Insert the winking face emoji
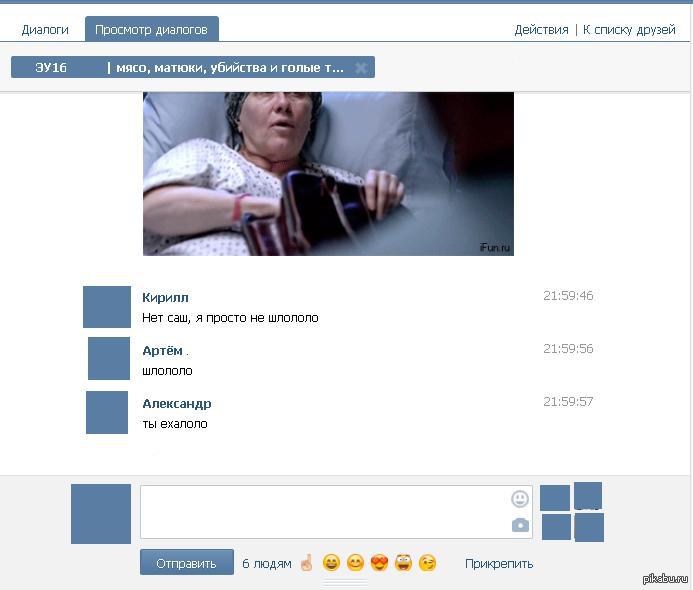 (x=428, y=563)
